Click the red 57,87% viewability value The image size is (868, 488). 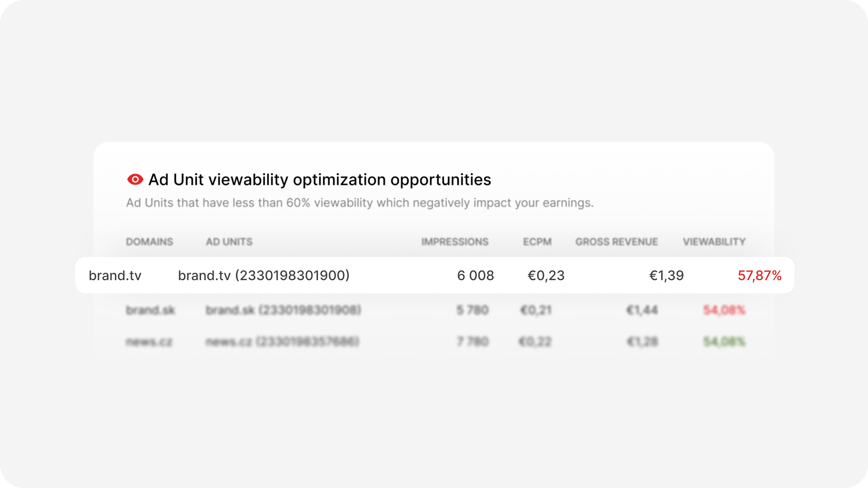tap(759, 276)
